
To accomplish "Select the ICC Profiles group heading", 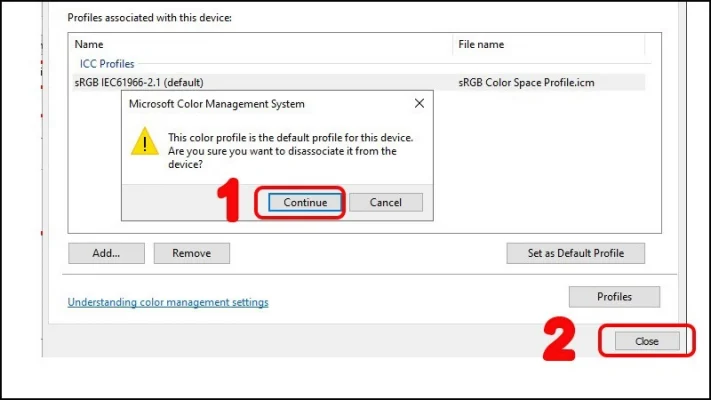I will pos(109,64).
